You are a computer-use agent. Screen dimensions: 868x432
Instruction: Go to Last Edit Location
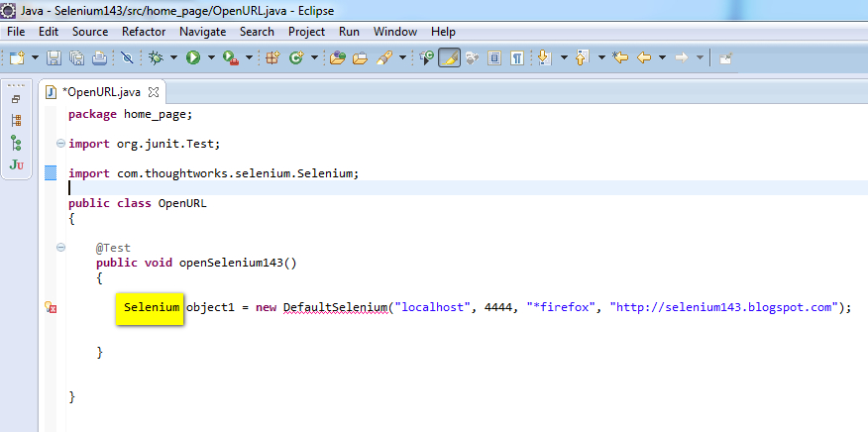click(x=620, y=57)
